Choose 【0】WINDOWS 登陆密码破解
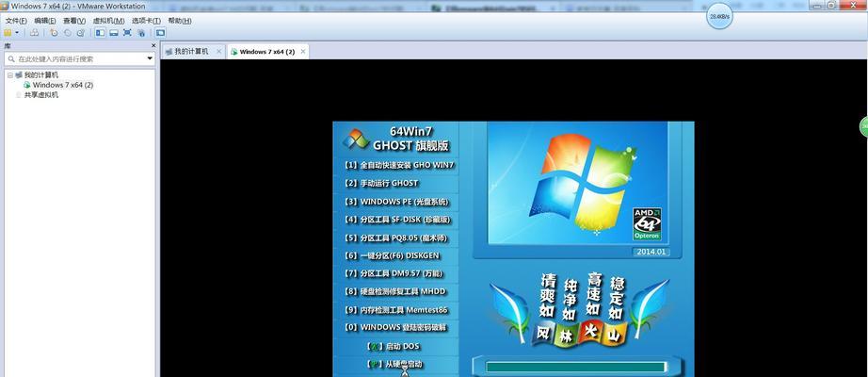 (x=397, y=327)
